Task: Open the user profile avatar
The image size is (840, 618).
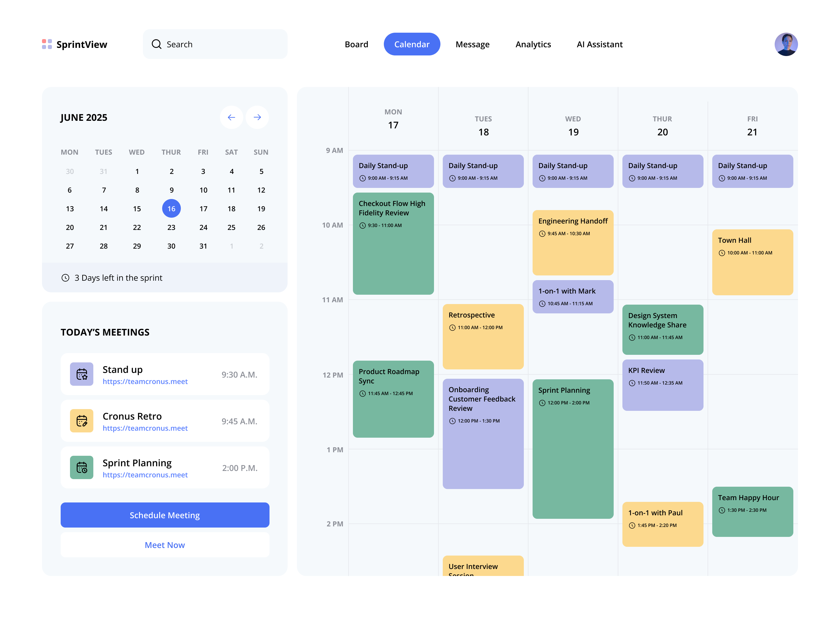Action: [786, 44]
